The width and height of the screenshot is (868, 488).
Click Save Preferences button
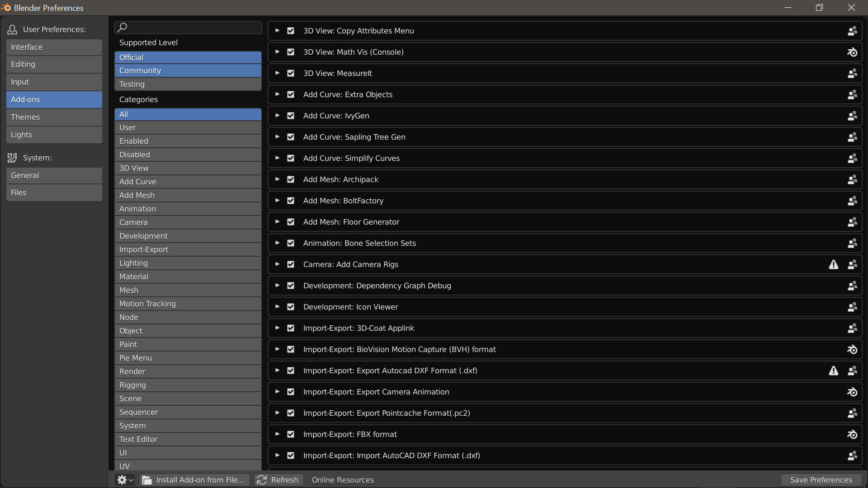click(821, 480)
